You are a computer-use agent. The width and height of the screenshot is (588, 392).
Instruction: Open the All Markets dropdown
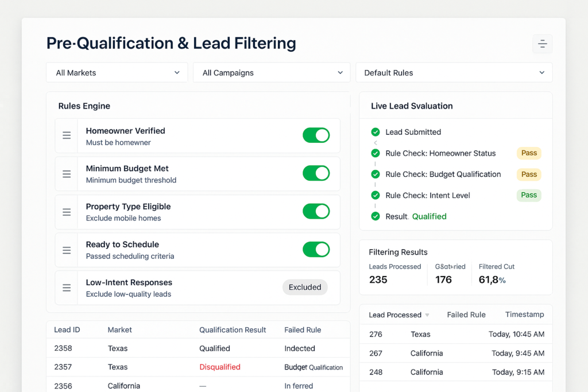(x=117, y=73)
